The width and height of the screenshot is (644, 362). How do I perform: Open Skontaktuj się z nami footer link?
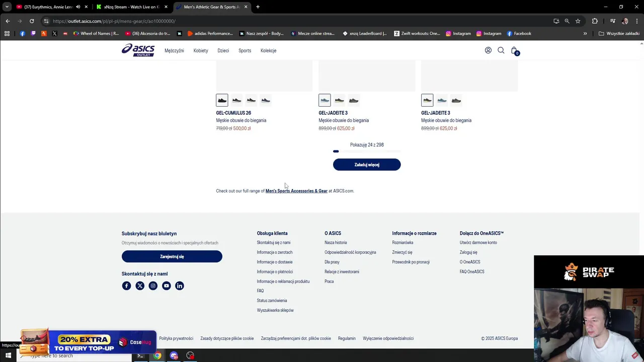click(x=274, y=243)
